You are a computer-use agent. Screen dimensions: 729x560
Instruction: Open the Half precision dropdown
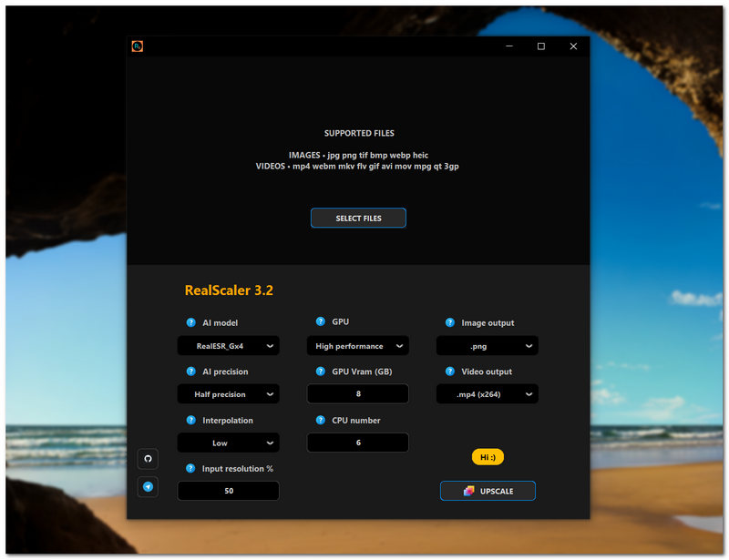(228, 394)
